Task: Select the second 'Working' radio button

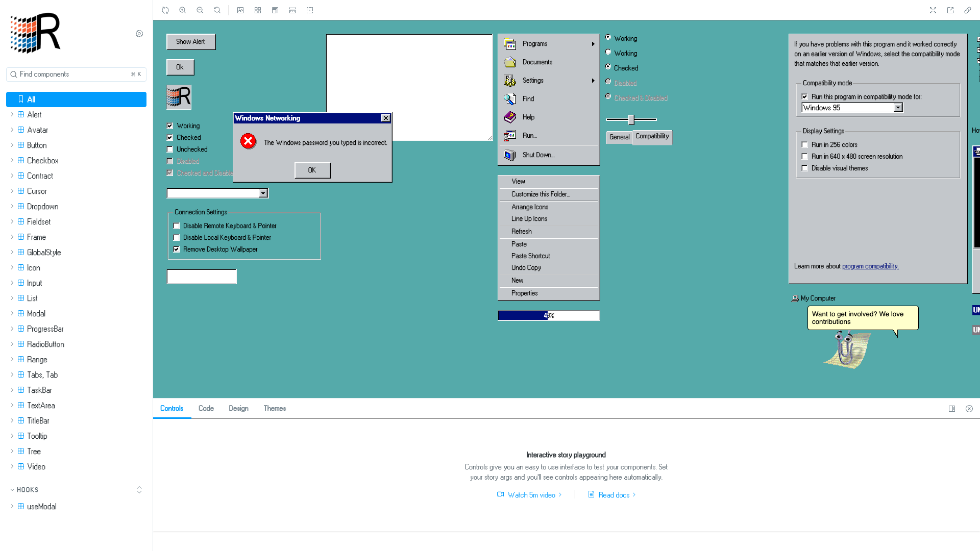Action: (608, 52)
